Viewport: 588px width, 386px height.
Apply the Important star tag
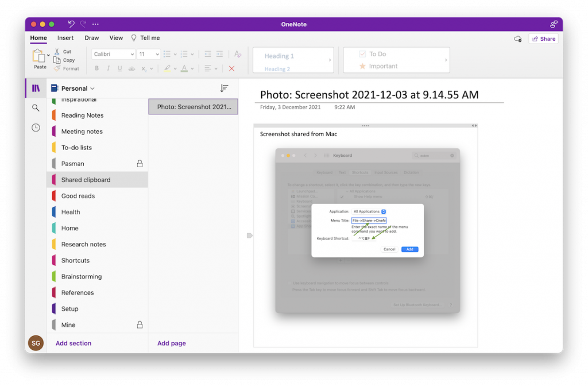click(378, 66)
